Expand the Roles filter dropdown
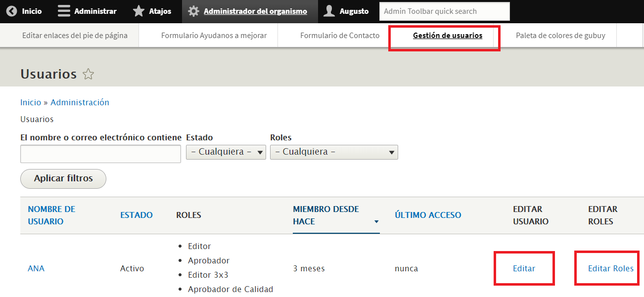The width and height of the screenshot is (644, 297). coord(334,152)
